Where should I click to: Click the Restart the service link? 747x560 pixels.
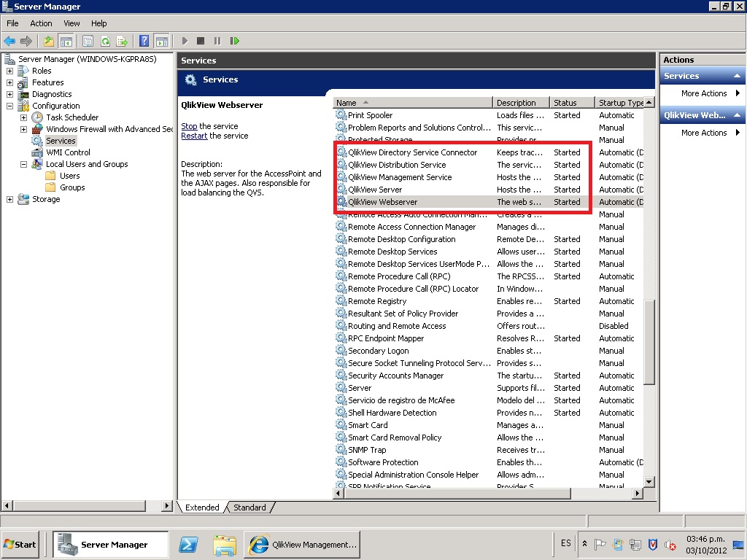tap(194, 136)
